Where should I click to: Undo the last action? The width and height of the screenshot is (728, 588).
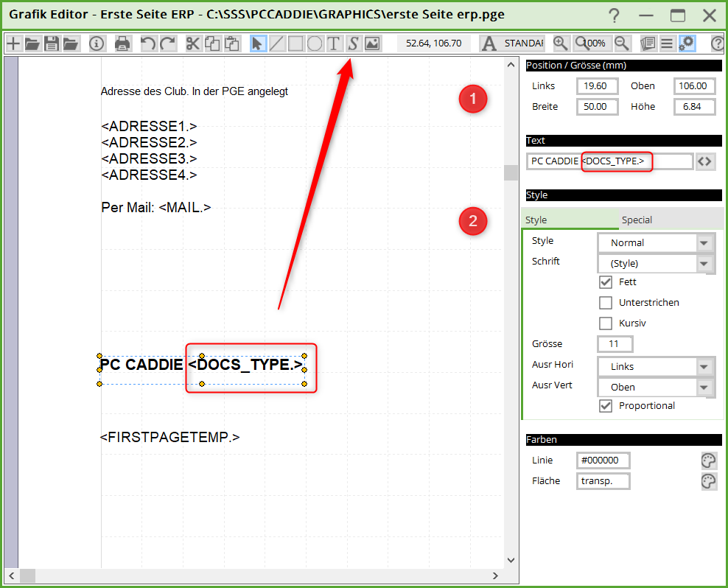148,43
